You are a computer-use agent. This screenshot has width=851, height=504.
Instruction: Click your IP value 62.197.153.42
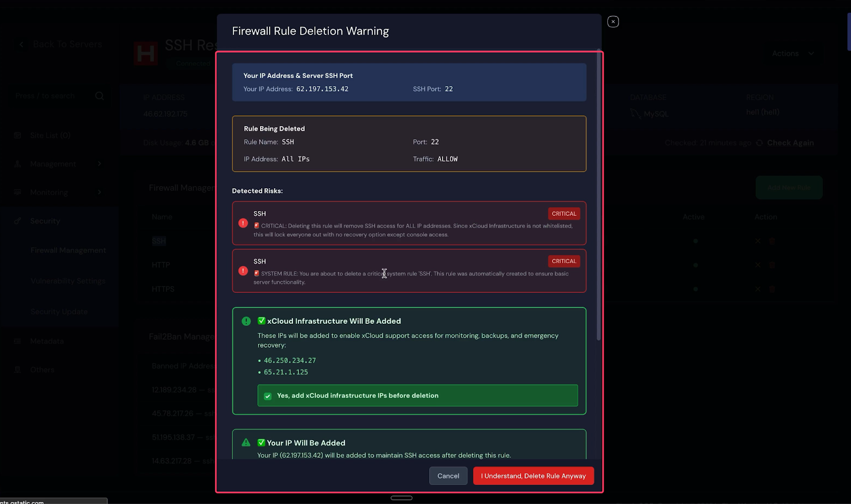click(322, 89)
